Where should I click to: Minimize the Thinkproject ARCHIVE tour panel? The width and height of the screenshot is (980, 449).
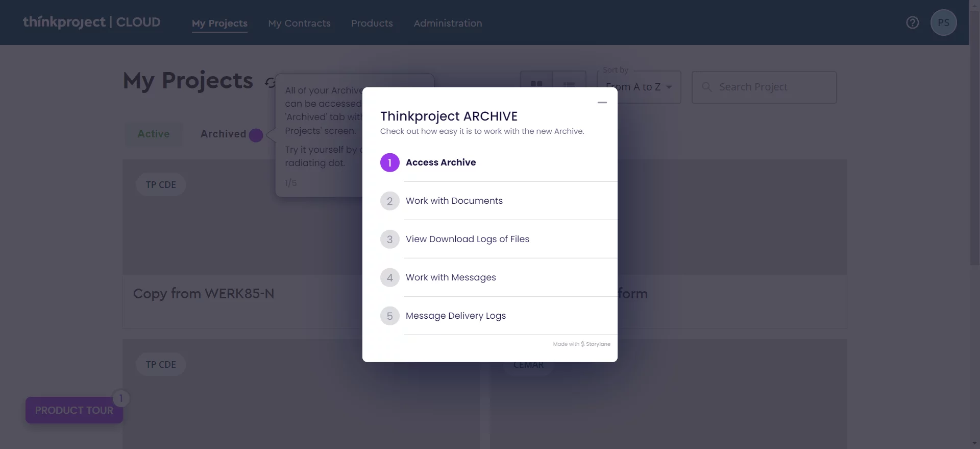[602, 103]
